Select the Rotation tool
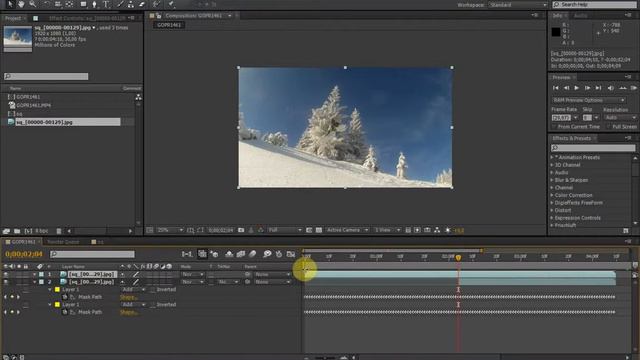640x360 pixels. tap(47, 4)
